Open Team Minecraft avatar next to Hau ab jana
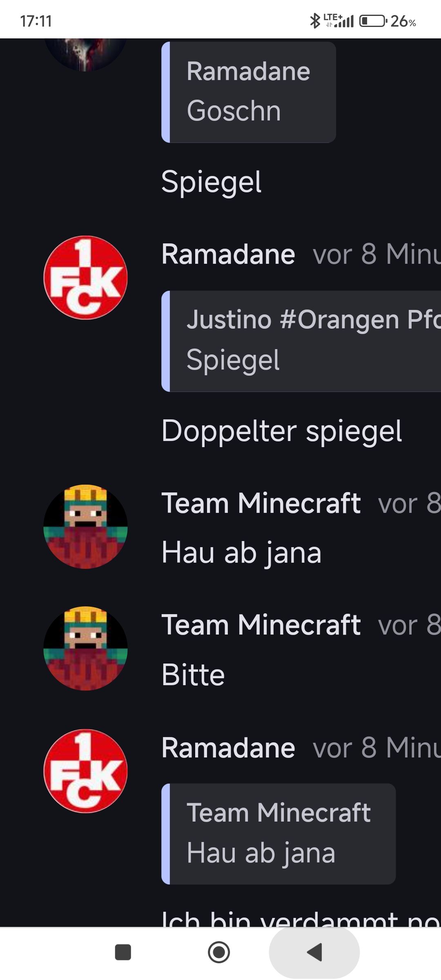 coord(85,526)
